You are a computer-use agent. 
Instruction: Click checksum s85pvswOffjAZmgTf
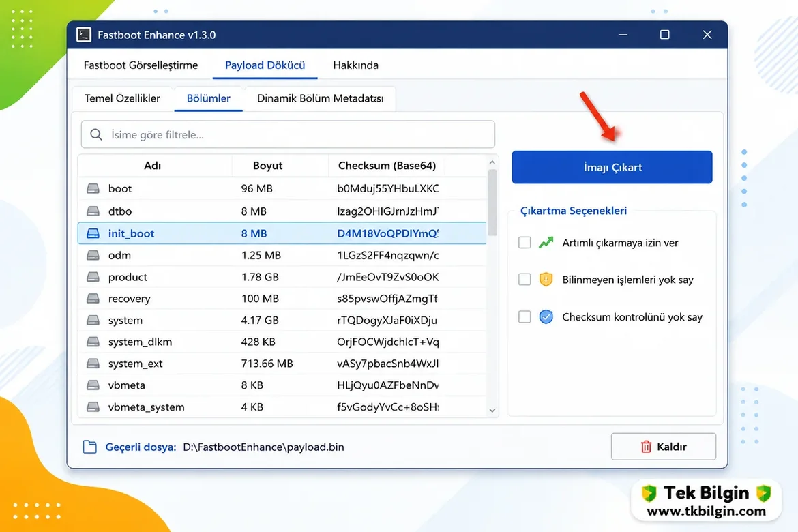(x=387, y=298)
